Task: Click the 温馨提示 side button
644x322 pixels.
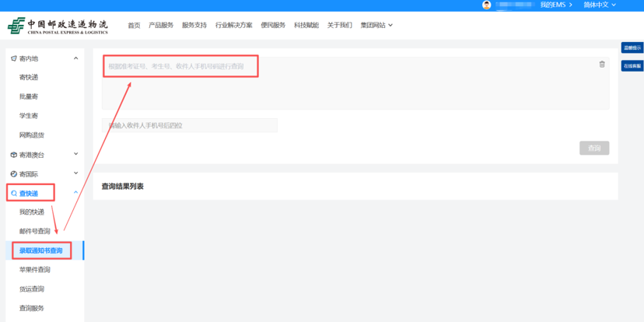Action: pyautogui.click(x=632, y=47)
